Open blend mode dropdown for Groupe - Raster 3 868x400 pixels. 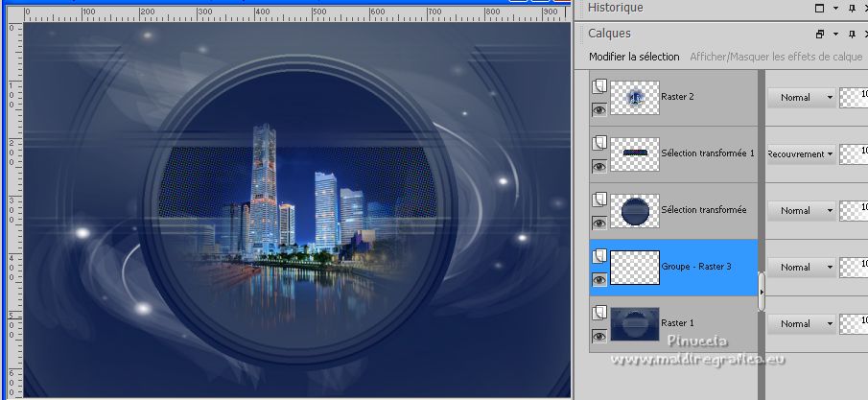pos(802,267)
